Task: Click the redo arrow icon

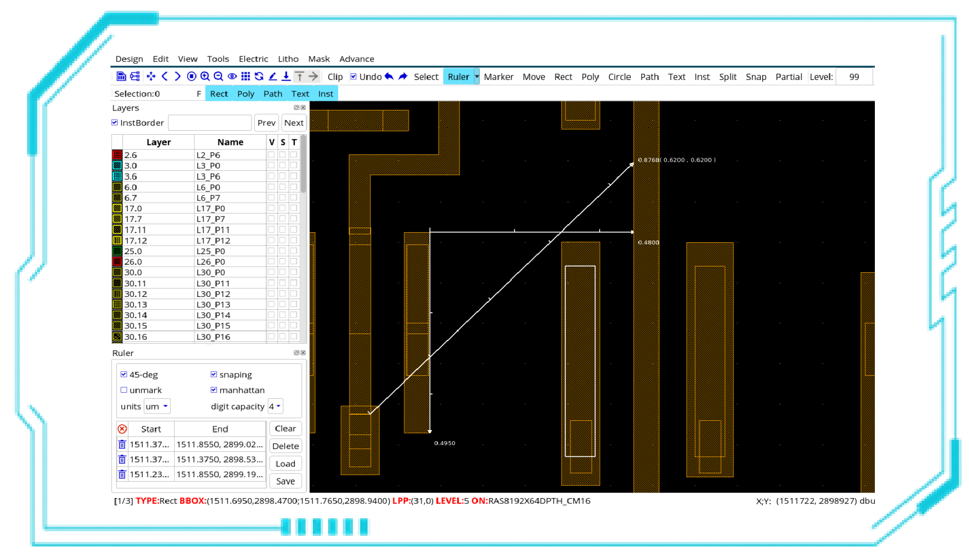Action: click(x=403, y=77)
